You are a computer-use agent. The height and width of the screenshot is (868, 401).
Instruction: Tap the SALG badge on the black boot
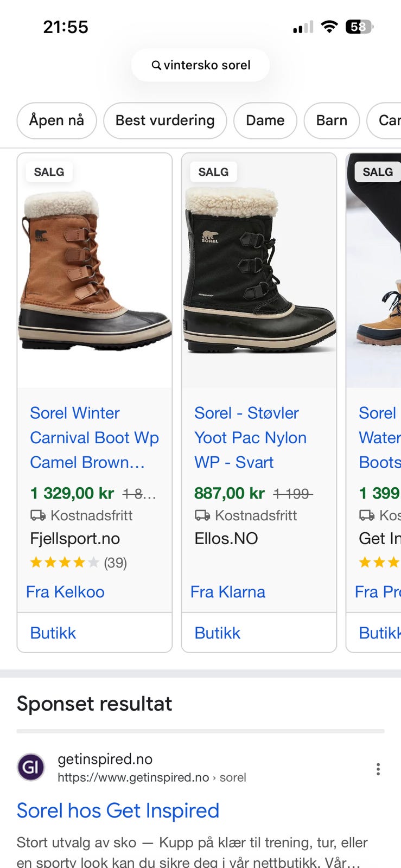click(x=213, y=172)
